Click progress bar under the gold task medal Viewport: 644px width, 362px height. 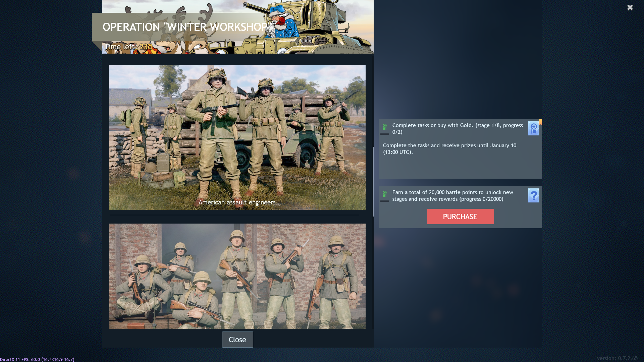385,134
